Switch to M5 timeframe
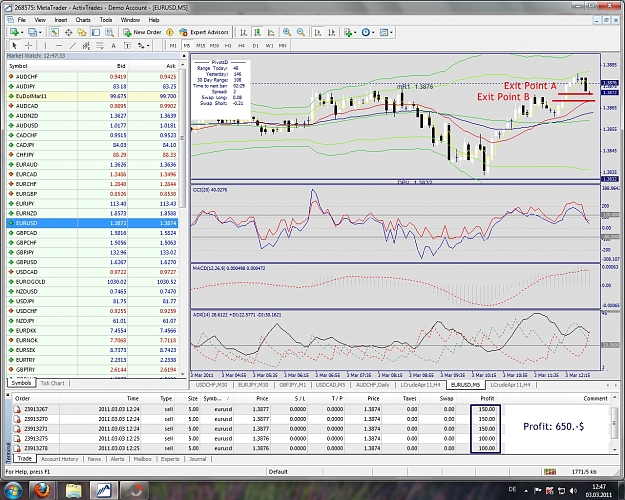 (x=187, y=45)
